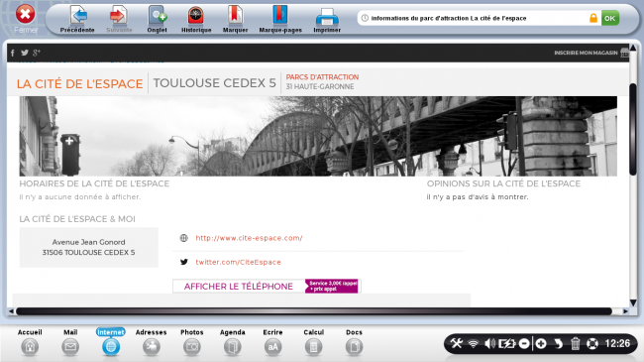The width and height of the screenshot is (644, 362).
Task: Click the Service 3,00€ l'appel badge
Action: pos(332,287)
